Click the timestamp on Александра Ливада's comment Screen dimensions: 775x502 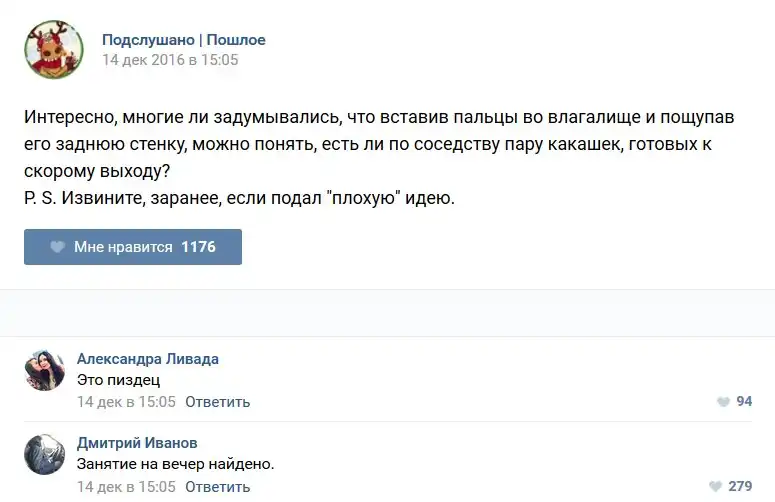(x=126, y=402)
